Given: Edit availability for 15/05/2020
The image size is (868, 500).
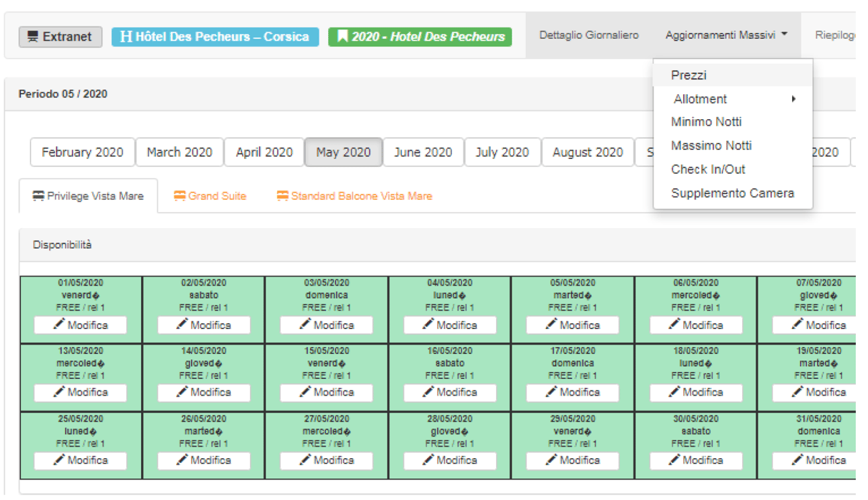Looking at the screenshot, I should [x=327, y=392].
